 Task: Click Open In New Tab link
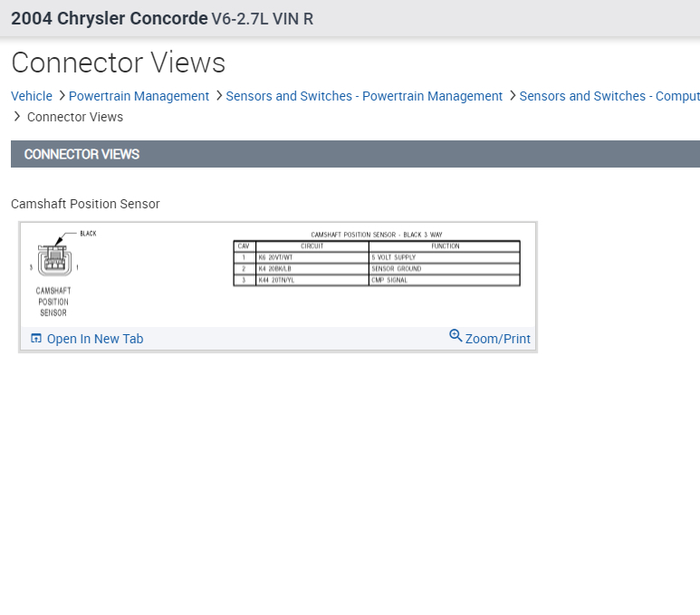(95, 339)
